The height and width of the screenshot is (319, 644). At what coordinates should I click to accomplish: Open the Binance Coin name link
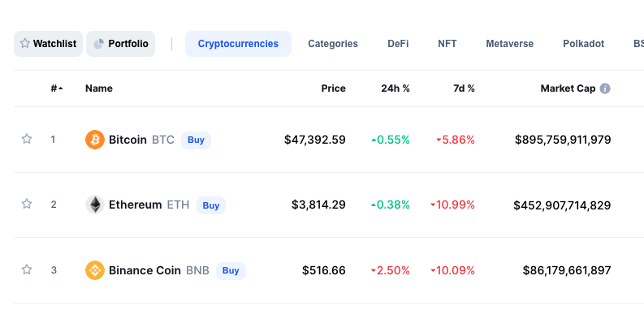145,270
